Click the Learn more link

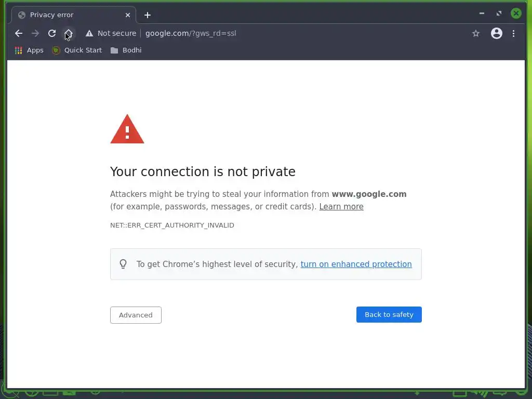pos(341,207)
